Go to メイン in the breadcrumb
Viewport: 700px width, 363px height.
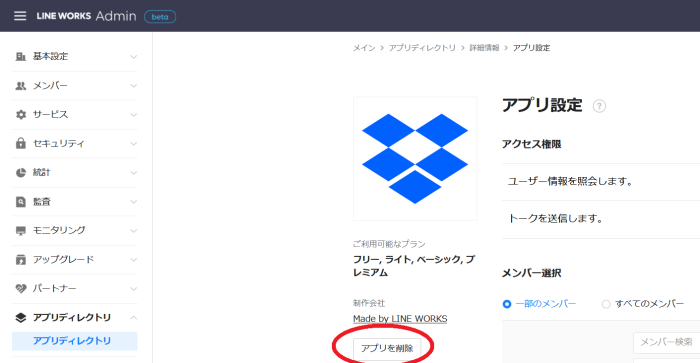[364, 48]
